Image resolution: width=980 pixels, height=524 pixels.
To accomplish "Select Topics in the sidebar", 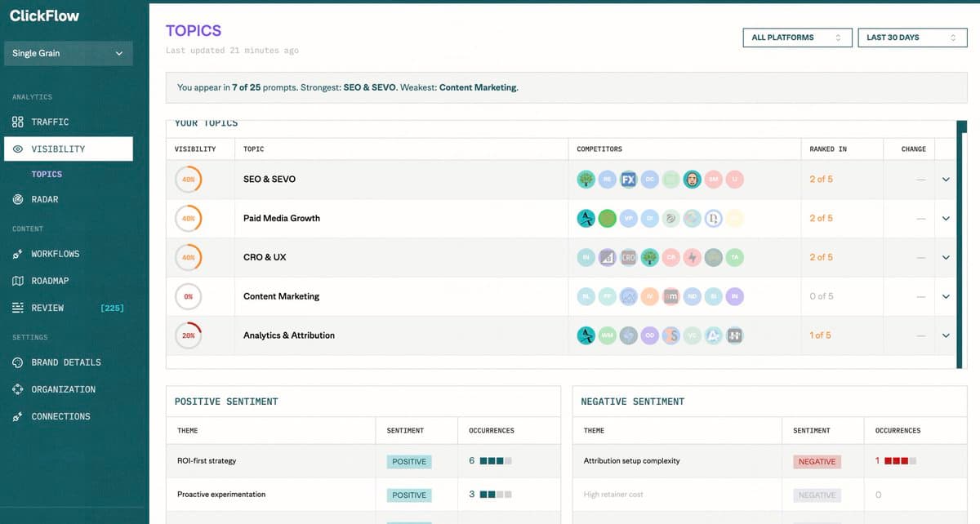I will 47,174.
